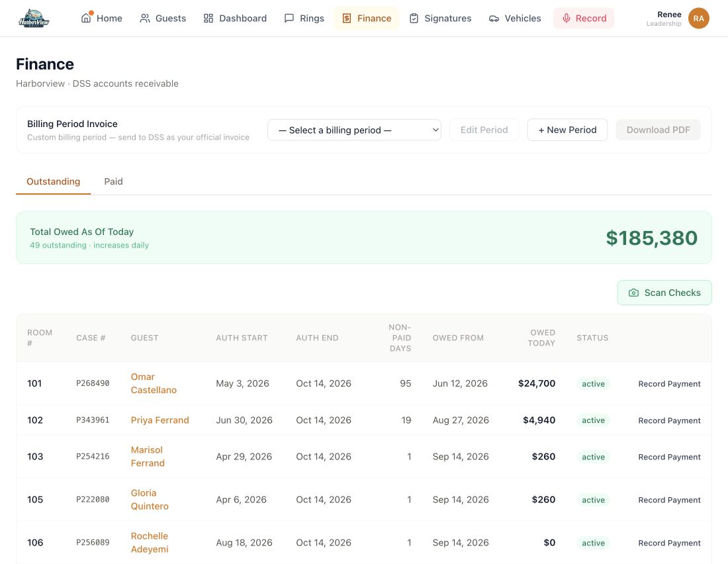Open guest Rochelle Adeyemi

coord(150,543)
